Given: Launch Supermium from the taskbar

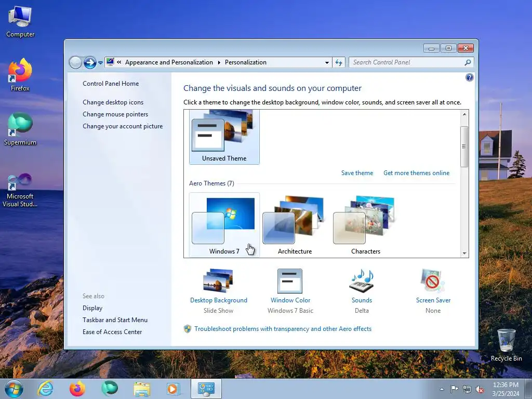Looking at the screenshot, I should pos(110,389).
